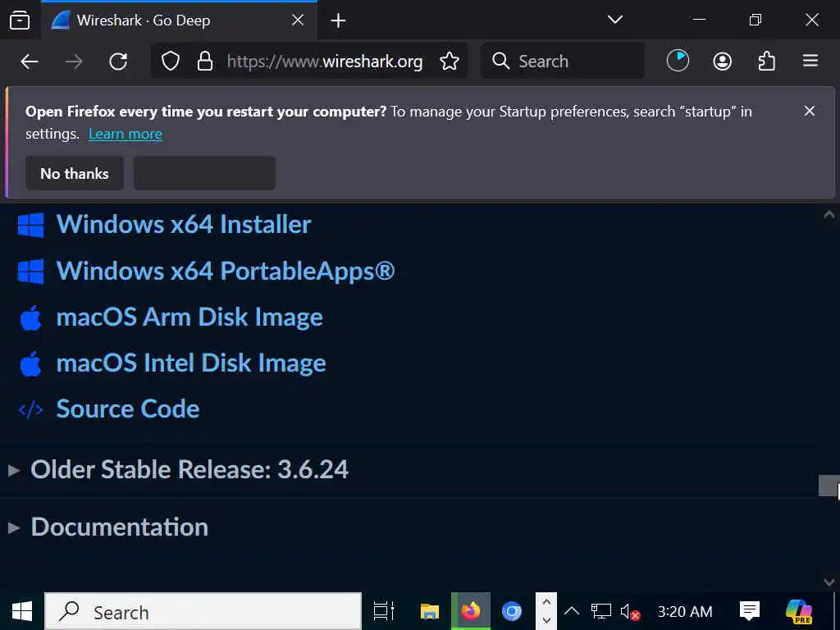840x630 pixels.
Task: Click the No thanks button
Action: (75, 173)
